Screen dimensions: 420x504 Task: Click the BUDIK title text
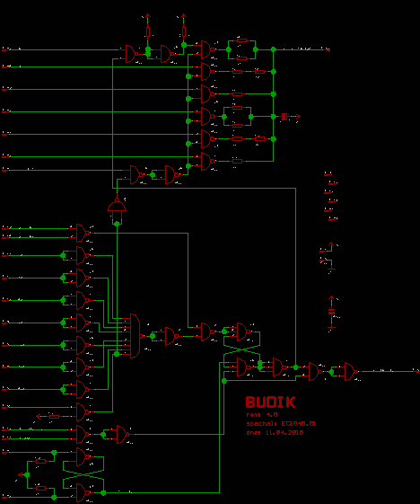click(x=270, y=402)
